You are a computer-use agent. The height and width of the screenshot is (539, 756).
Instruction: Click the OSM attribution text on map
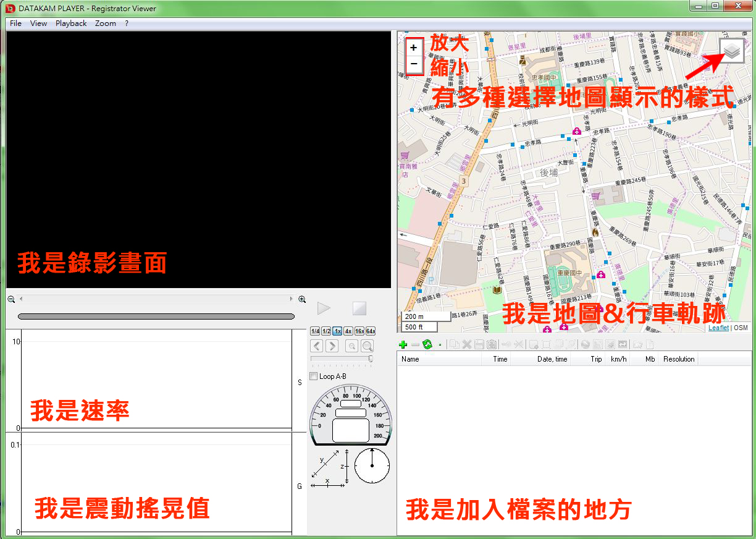coord(741,328)
